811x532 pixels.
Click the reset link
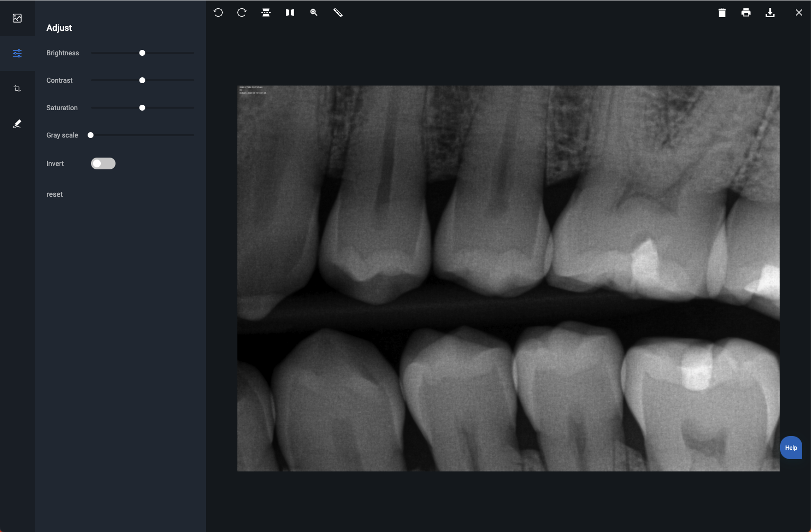pyautogui.click(x=54, y=194)
